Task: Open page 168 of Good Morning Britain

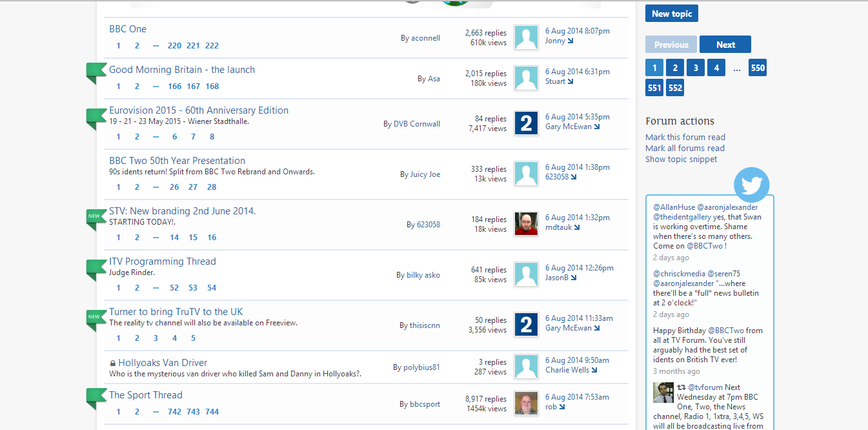Action: (212, 87)
